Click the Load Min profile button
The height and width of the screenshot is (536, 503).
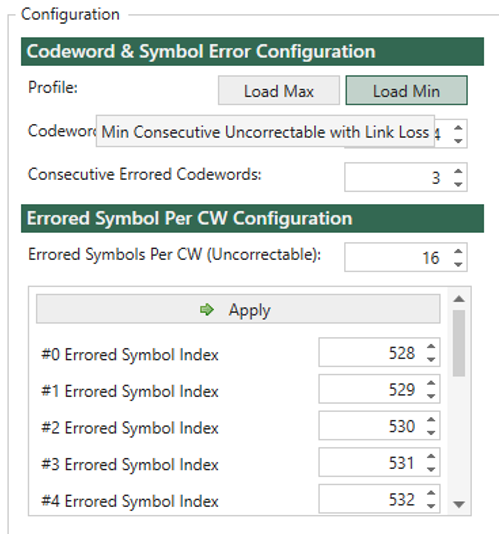406,90
